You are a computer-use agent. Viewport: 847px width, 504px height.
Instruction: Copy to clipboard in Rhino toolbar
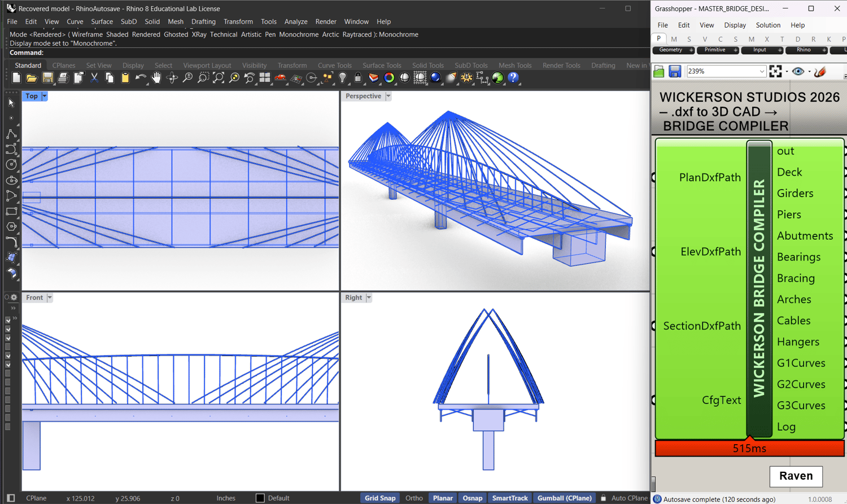[x=110, y=78]
